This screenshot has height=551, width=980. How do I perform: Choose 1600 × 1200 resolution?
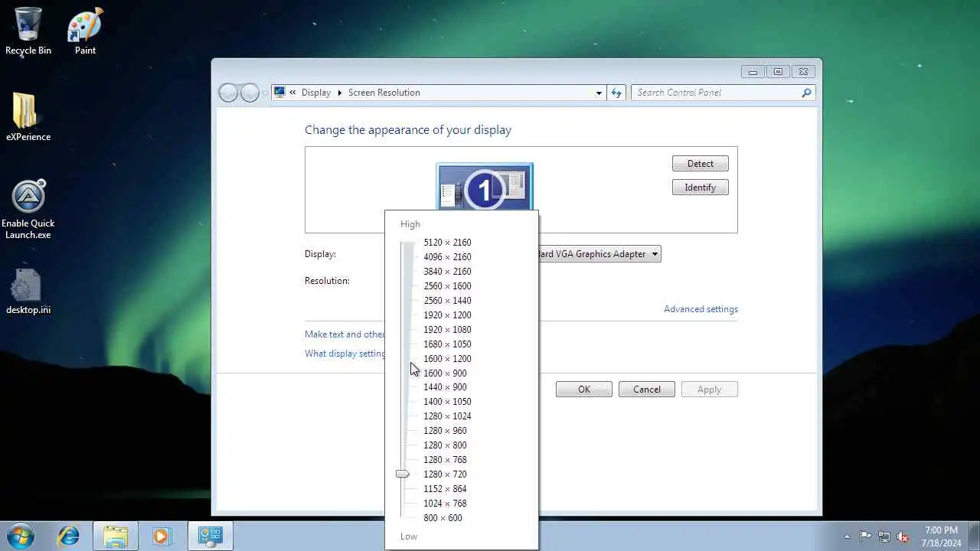(447, 359)
